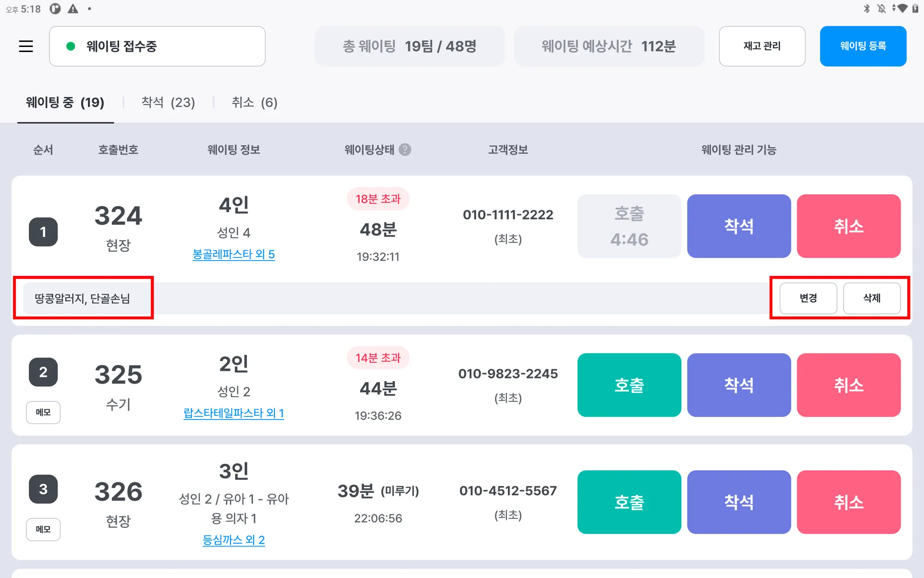Tap the warning triangle status icon
Screen dimensions: 924x578
coord(73,9)
